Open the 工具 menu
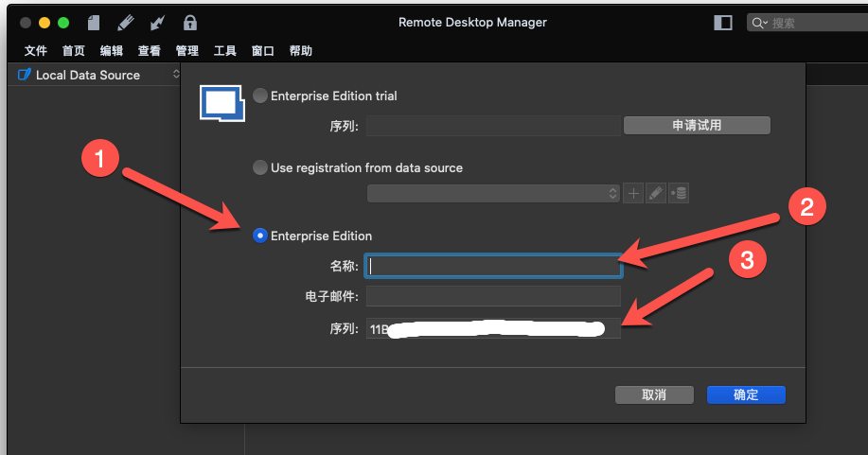The width and height of the screenshot is (868, 455). [x=224, y=51]
